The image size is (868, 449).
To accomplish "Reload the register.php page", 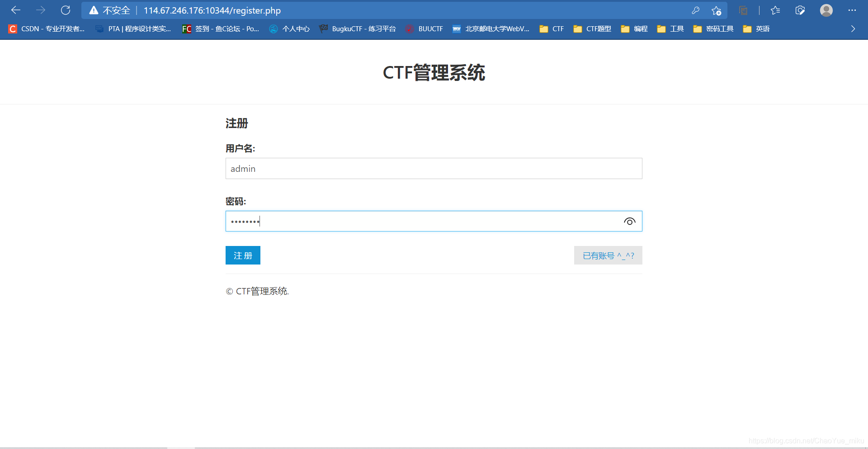I will (x=66, y=10).
